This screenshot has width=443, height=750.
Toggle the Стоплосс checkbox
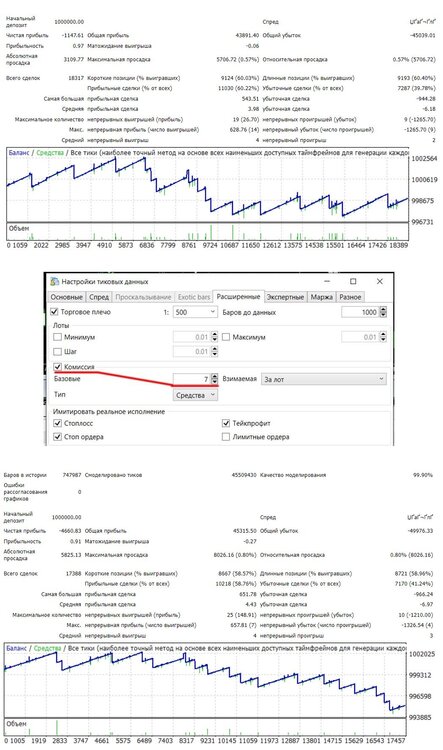57,423
